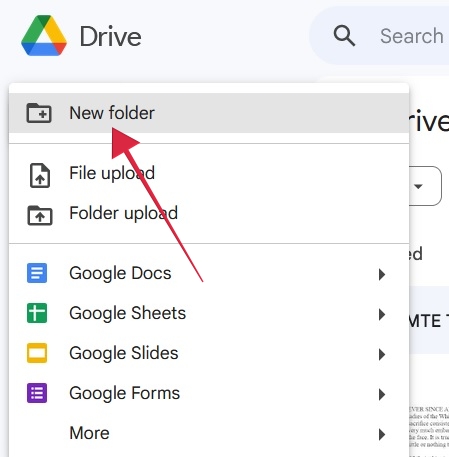Viewport: 449px width, 457px height.
Task: Choose Google Slides menu item
Action: pyautogui.click(x=209, y=353)
